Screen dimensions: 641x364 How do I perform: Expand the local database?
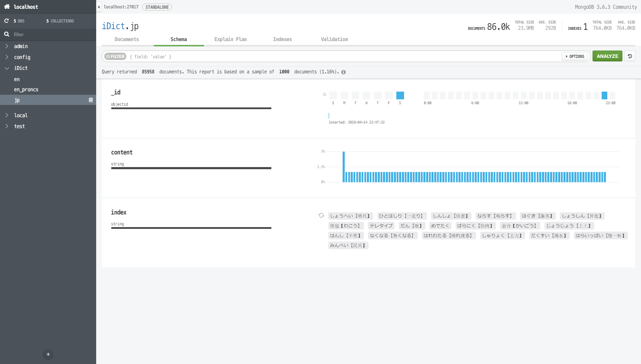point(7,115)
